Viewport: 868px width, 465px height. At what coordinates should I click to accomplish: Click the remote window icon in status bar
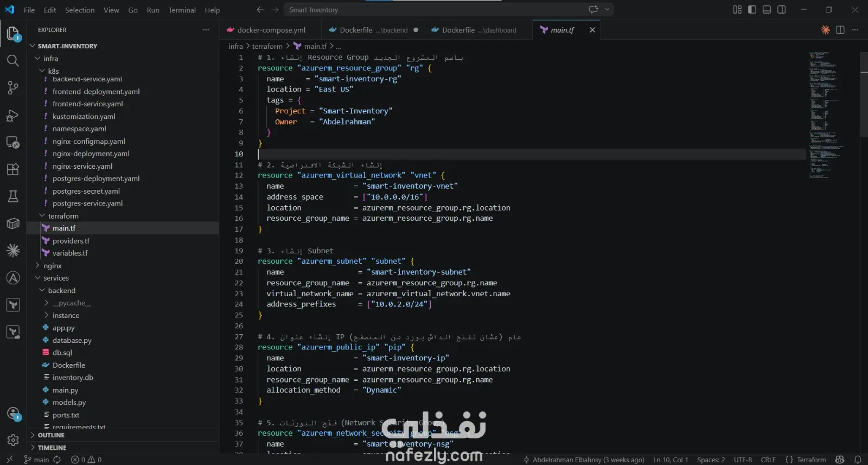9,460
